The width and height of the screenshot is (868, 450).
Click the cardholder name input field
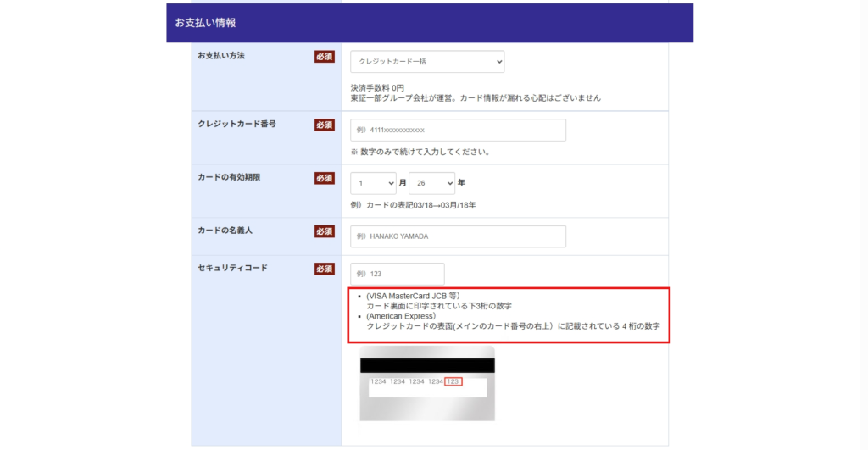click(x=458, y=236)
